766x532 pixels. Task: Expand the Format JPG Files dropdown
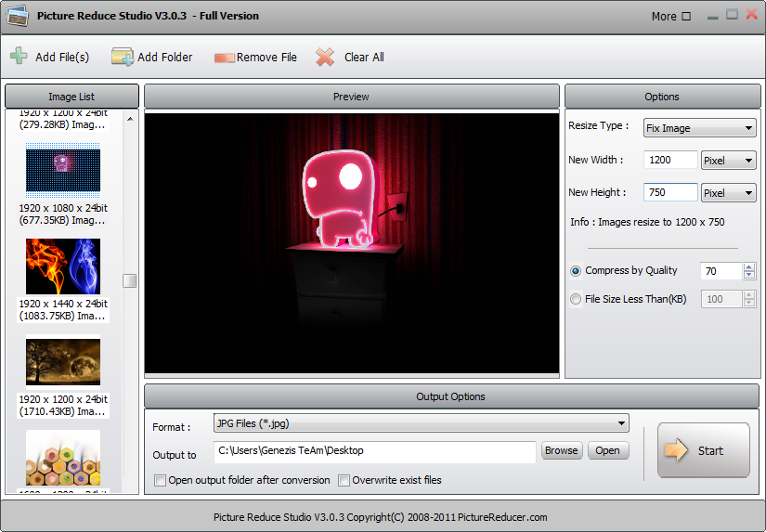[x=422, y=423]
